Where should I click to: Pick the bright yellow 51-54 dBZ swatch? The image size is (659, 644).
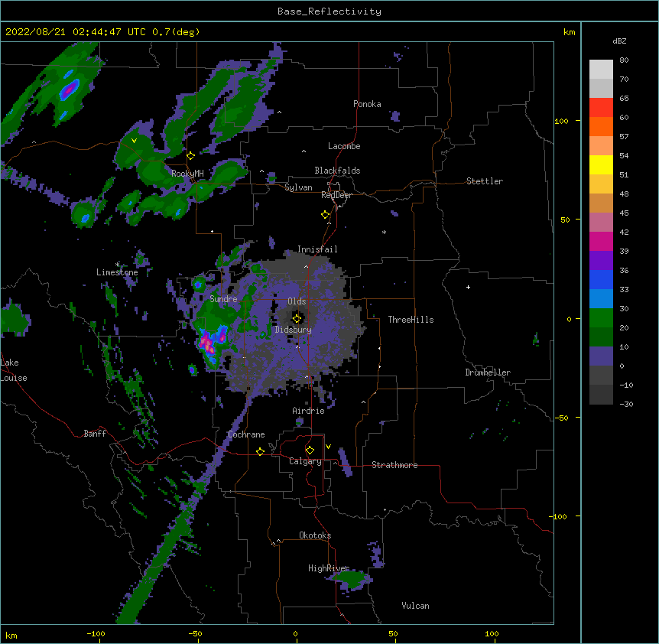pos(601,164)
